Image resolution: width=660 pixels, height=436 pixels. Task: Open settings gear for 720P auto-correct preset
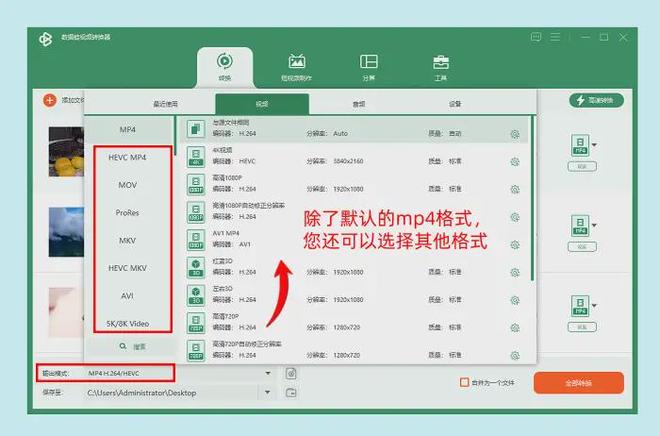(515, 356)
